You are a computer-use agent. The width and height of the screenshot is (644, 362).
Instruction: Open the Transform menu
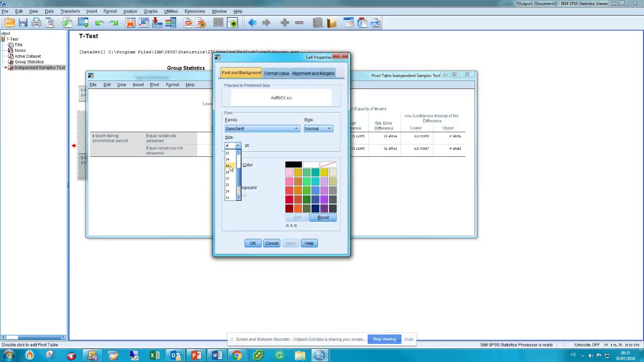pos(70,11)
